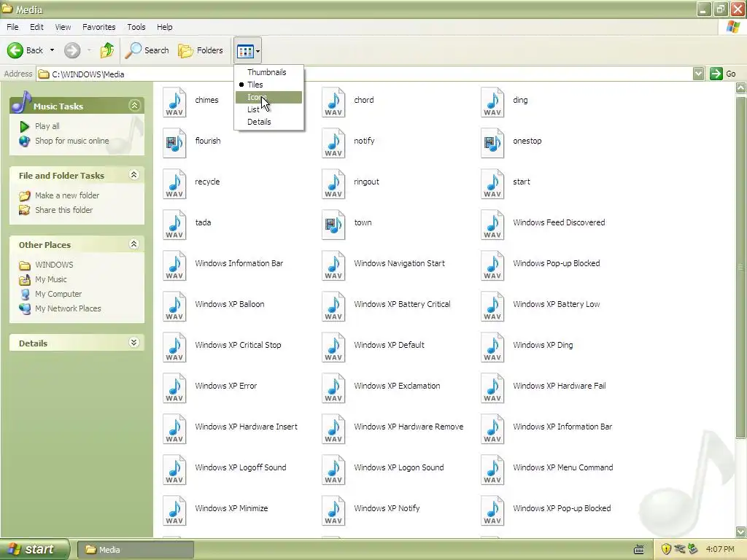This screenshot has width=747, height=560.
Task: Click the Media taskbar button
Action: click(135, 550)
